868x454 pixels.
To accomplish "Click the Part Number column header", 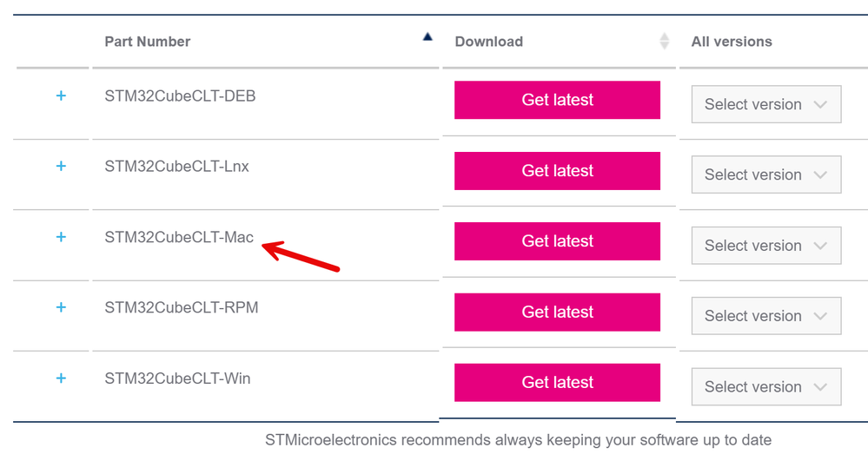I will (148, 42).
